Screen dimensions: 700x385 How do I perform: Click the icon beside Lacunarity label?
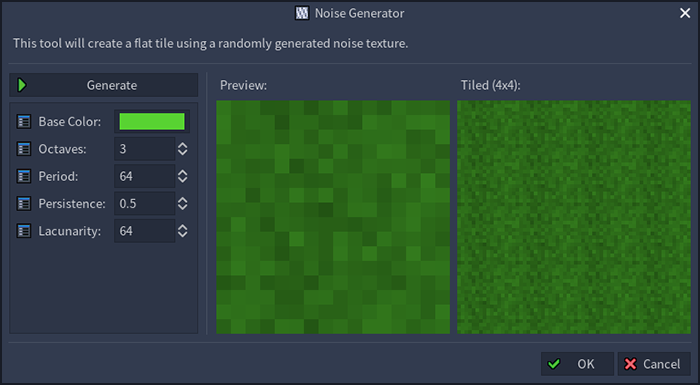pyautogui.click(x=24, y=231)
